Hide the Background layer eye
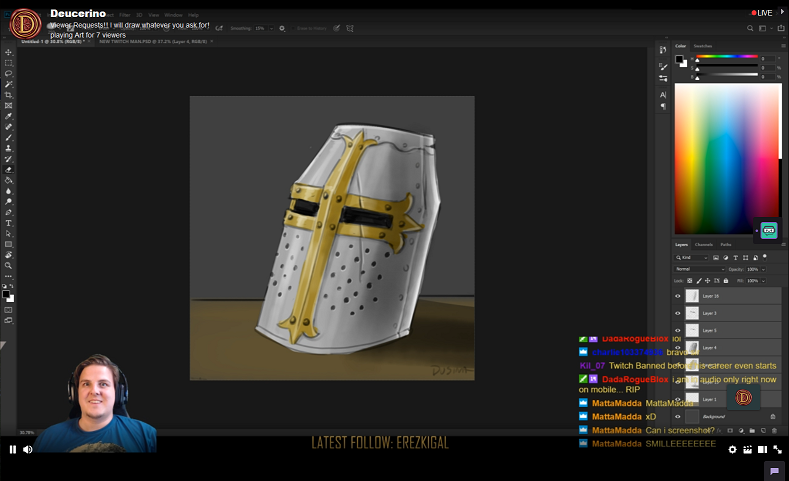This screenshot has width=789, height=481. coord(677,417)
